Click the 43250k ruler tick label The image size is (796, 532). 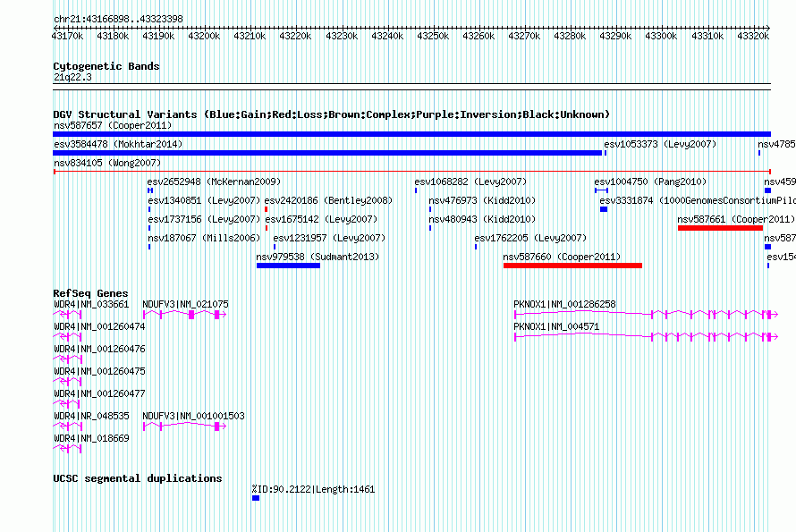coord(433,36)
